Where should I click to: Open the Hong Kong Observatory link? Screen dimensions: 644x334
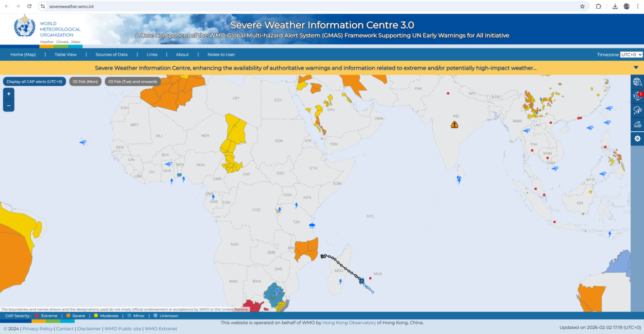pyautogui.click(x=349, y=323)
